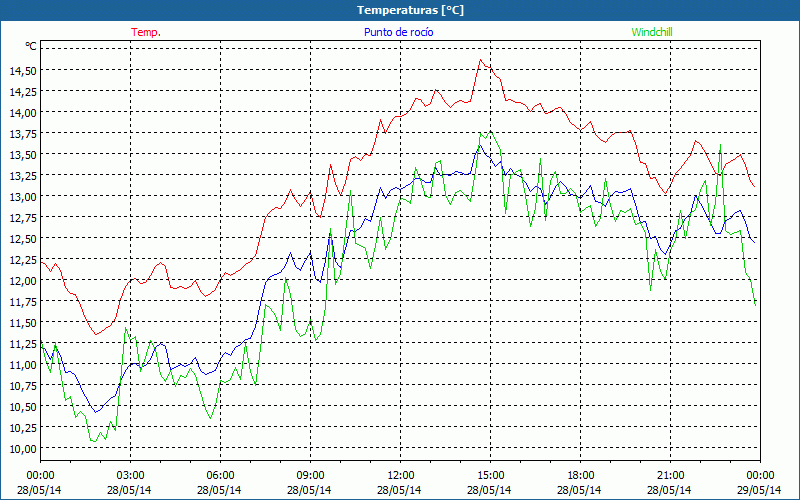The image size is (800, 500).
Task: Select the 10,00 y-axis value
Action: pyautogui.click(x=23, y=449)
